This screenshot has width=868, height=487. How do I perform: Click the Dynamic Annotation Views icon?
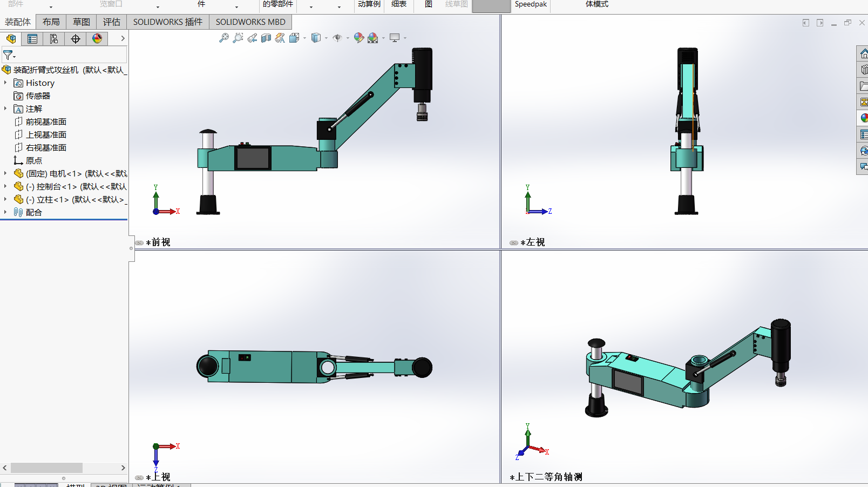(280, 38)
